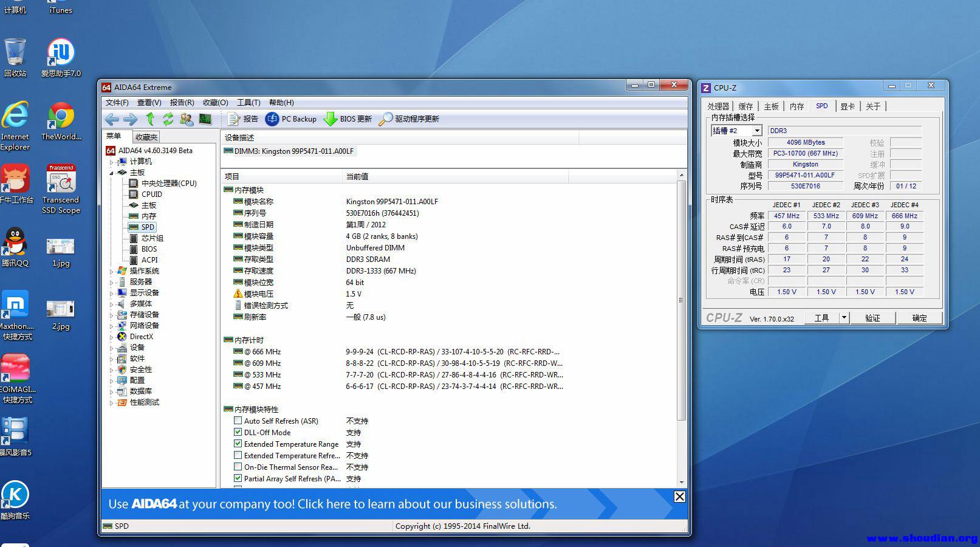
Task: Expand the 计算机 tree node
Action: coord(111,162)
